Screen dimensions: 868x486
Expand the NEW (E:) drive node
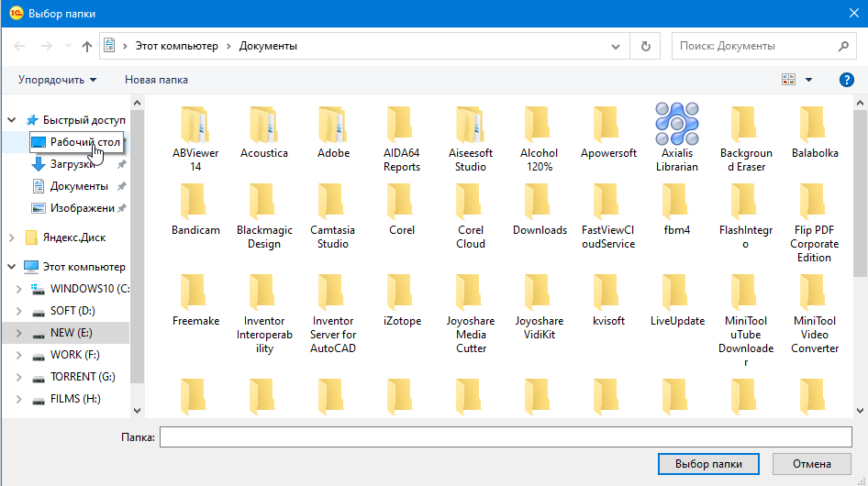click(19, 333)
